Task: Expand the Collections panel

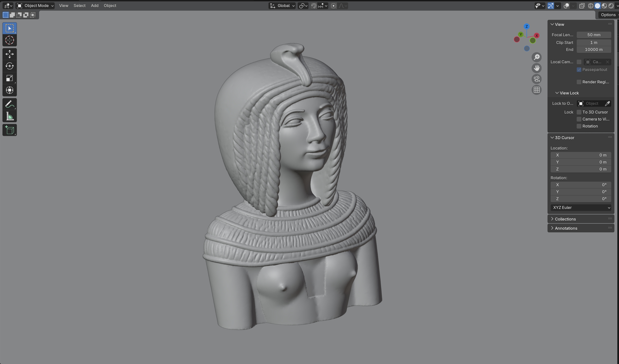Action: 565,219
